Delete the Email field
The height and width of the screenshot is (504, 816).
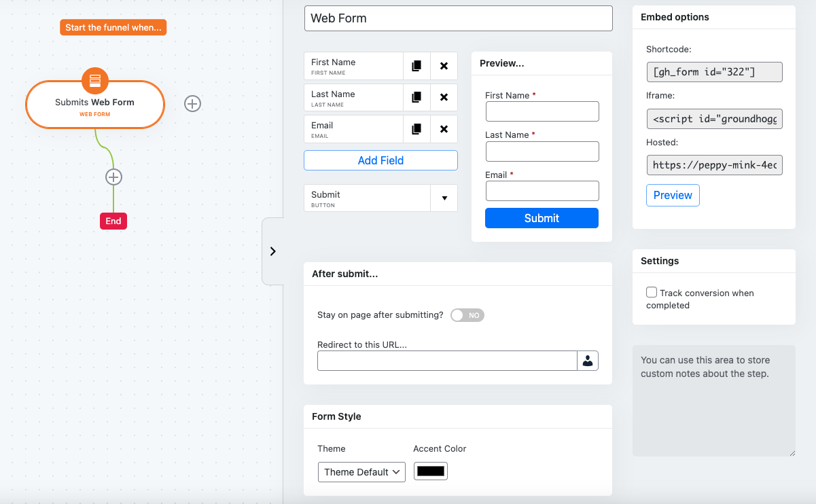coord(444,129)
